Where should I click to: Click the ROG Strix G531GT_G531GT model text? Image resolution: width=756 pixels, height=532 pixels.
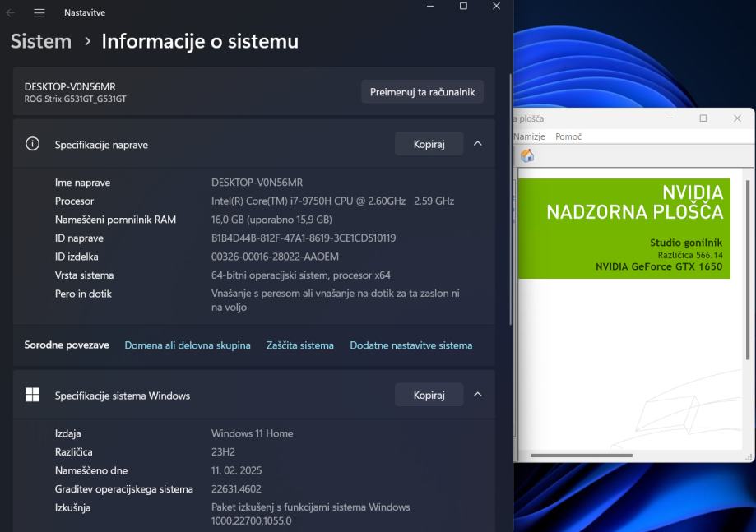(x=75, y=99)
